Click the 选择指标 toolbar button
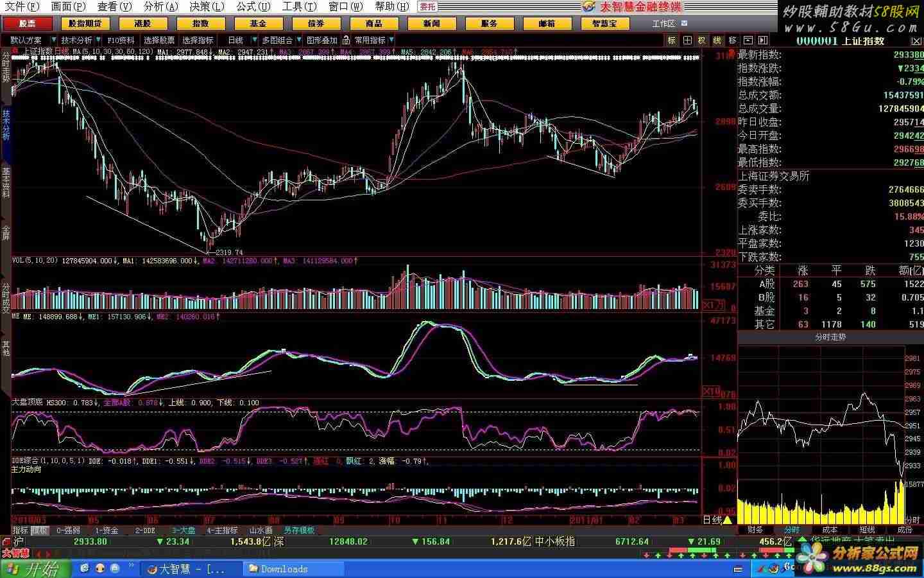This screenshot has height=578, width=924. click(198, 40)
